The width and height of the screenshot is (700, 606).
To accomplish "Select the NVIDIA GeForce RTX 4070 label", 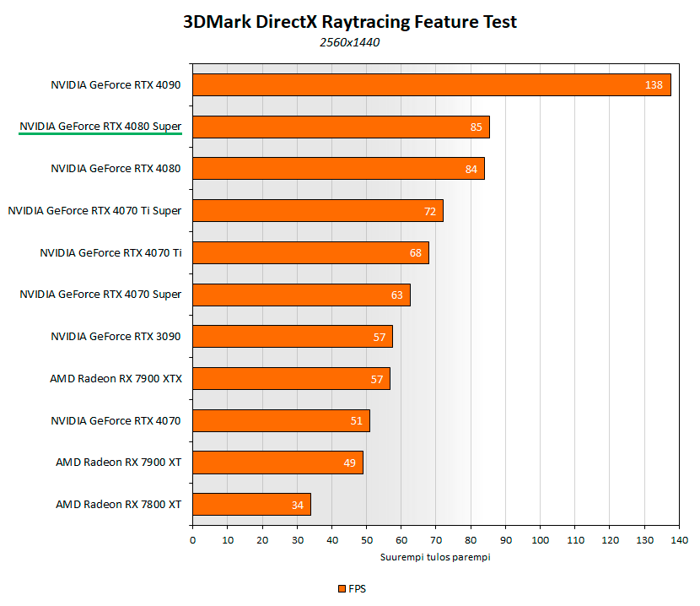I will 116,420.
